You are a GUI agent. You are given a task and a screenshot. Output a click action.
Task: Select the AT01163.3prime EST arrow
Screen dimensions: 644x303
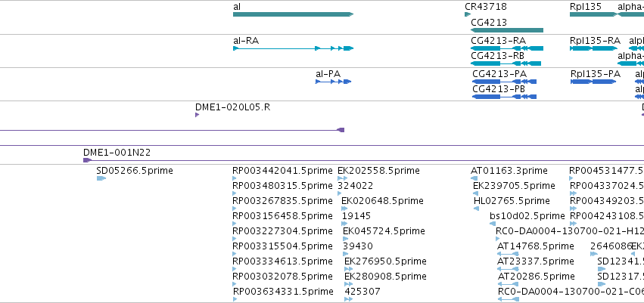click(474, 178)
